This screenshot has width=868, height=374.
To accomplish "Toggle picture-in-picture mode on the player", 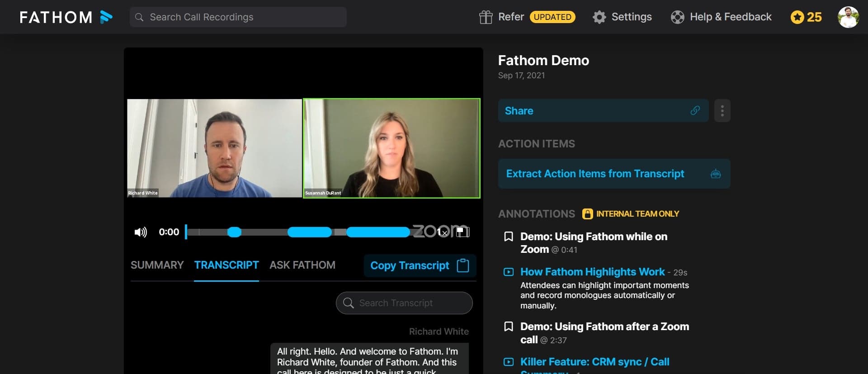I will pyautogui.click(x=462, y=232).
